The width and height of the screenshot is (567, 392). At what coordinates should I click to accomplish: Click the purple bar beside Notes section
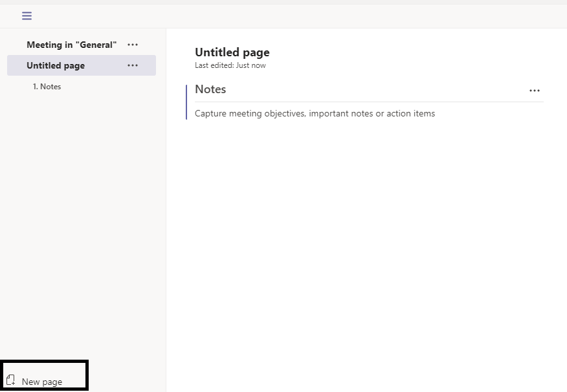(186, 102)
